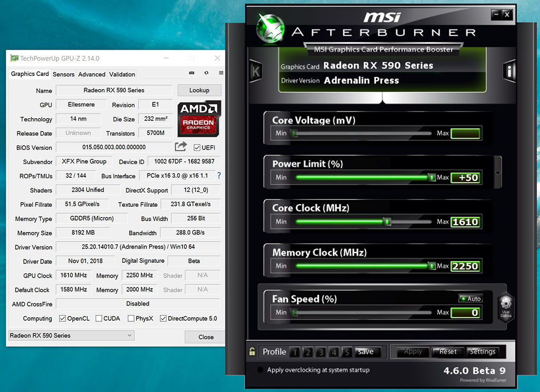
Task: Click the Shaders 2304 Unified value
Action: click(88, 190)
